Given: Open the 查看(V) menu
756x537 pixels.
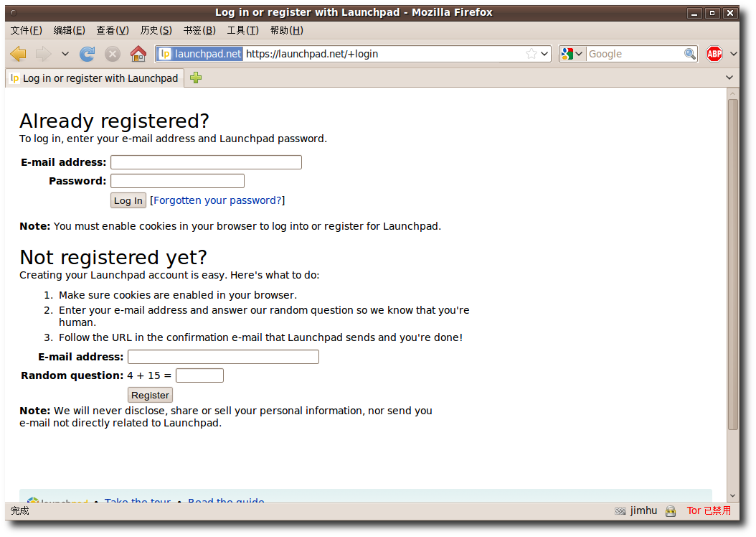Looking at the screenshot, I should pyautogui.click(x=113, y=30).
